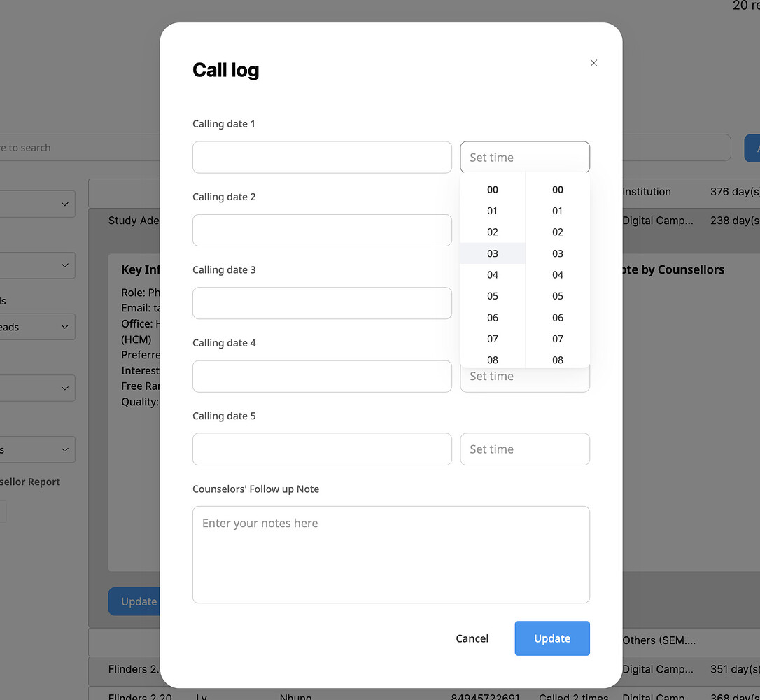Click the Update button behind the modal
This screenshot has width=760, height=700.
pos(138,601)
